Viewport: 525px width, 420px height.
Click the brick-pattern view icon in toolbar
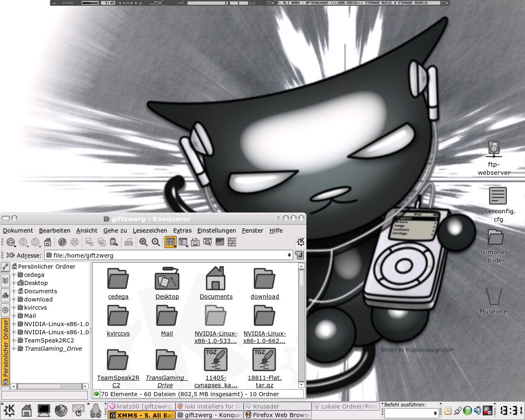[x=232, y=242]
